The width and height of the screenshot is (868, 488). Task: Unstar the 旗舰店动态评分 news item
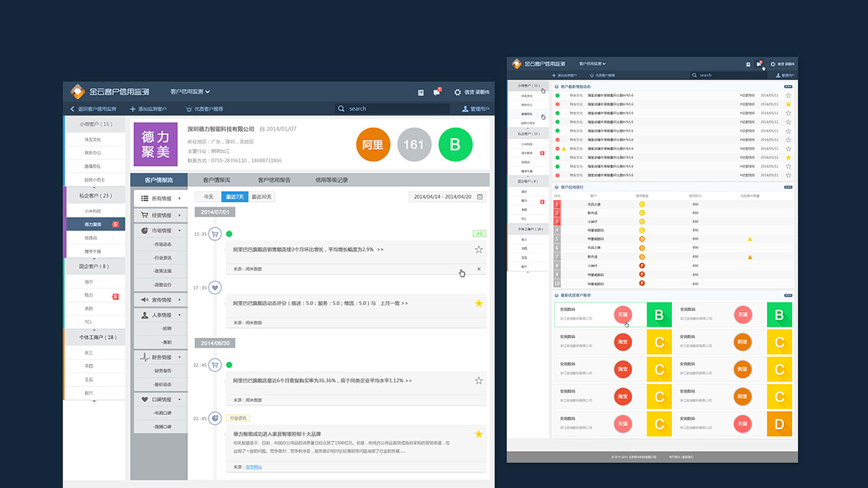[x=479, y=303]
